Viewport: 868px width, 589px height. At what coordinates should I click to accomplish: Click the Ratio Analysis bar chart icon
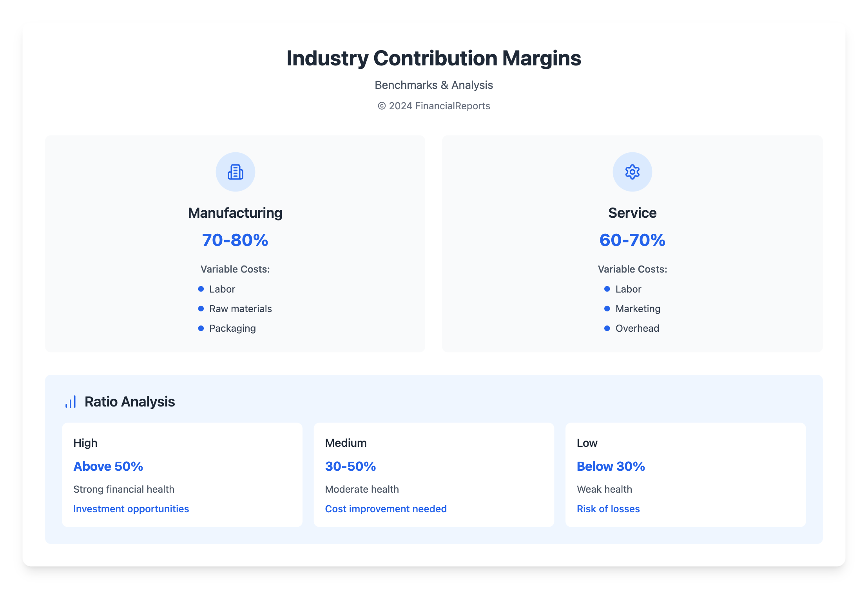(71, 402)
